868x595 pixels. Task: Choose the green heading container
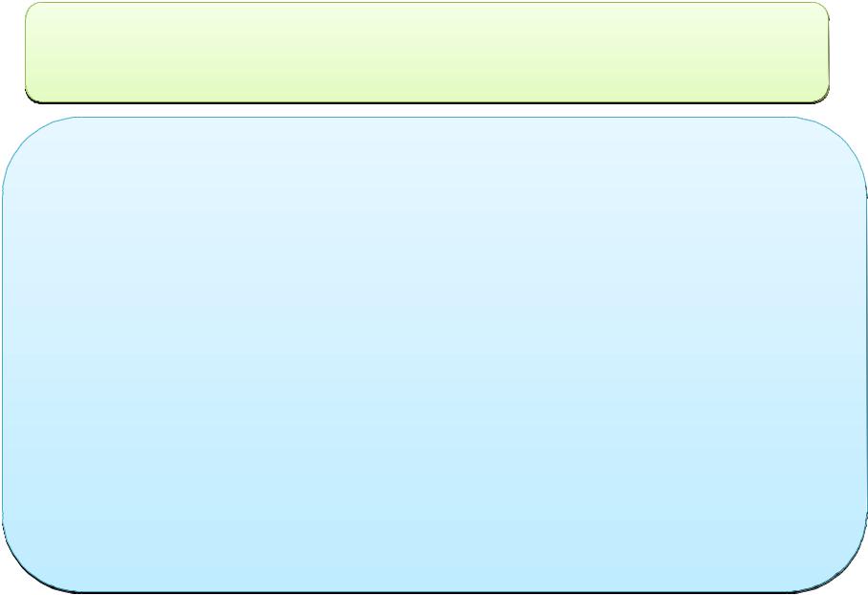tap(426, 53)
